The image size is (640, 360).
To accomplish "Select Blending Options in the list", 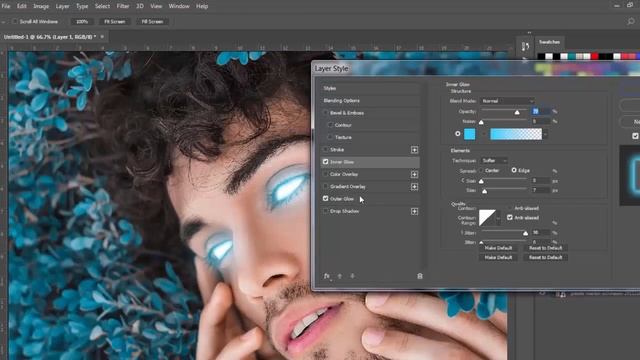I will tap(370, 100).
